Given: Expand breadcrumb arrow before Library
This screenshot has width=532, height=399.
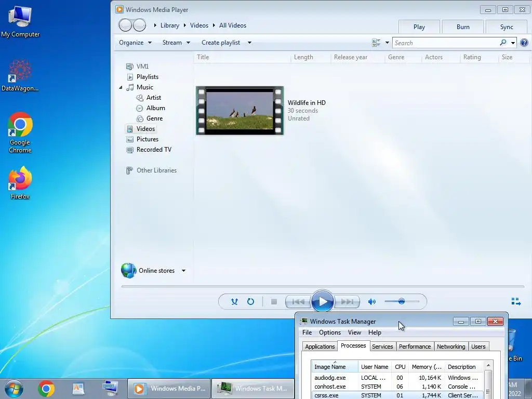Looking at the screenshot, I should 155,25.
